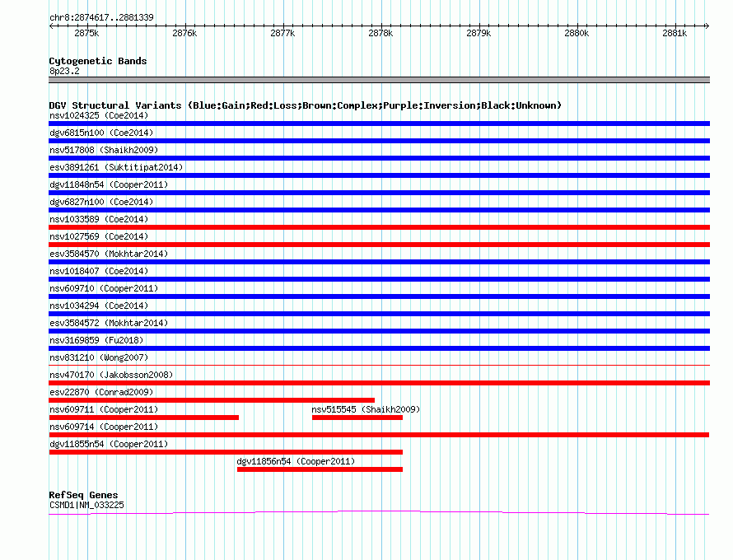The height and width of the screenshot is (560, 733).
Task: Select dgv11856n54 (Cooper2011) label
Action: pyautogui.click(x=296, y=461)
